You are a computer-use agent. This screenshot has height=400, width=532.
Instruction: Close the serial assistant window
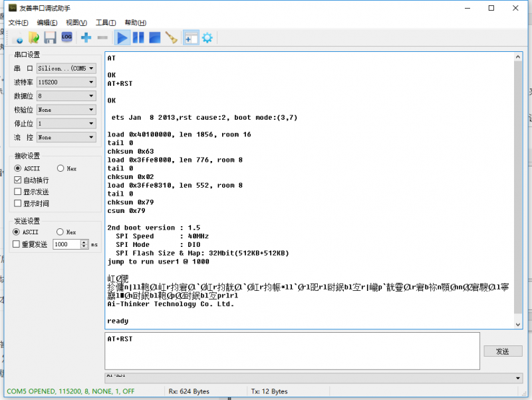(x=515, y=8)
